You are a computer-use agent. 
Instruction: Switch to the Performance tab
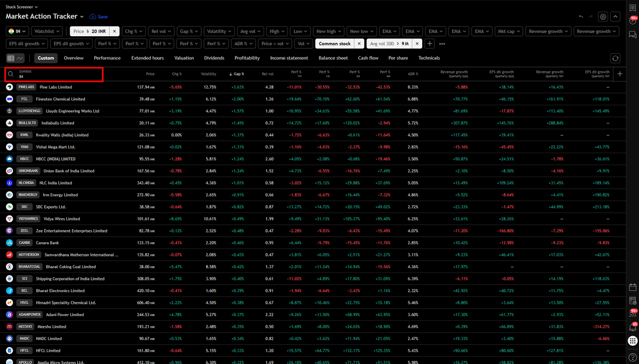click(x=107, y=58)
